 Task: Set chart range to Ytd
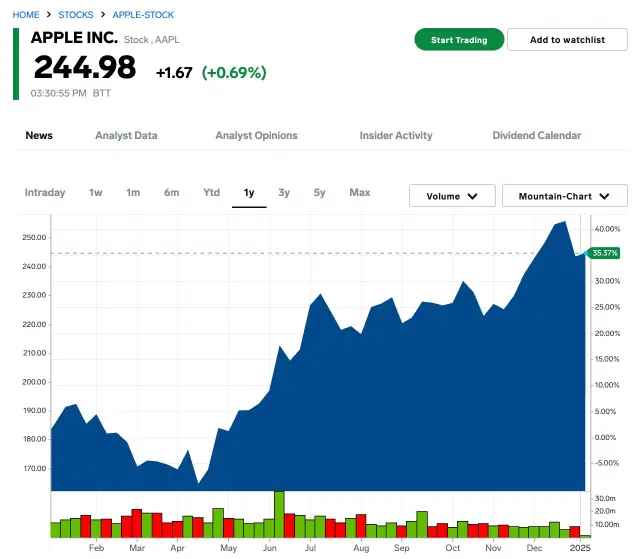pos(211,193)
